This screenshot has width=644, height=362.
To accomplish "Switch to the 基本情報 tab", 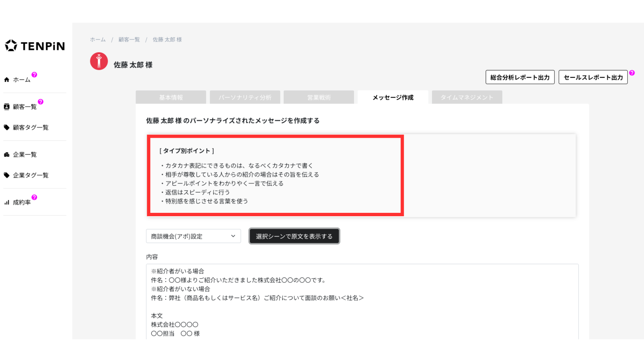I will tap(171, 98).
